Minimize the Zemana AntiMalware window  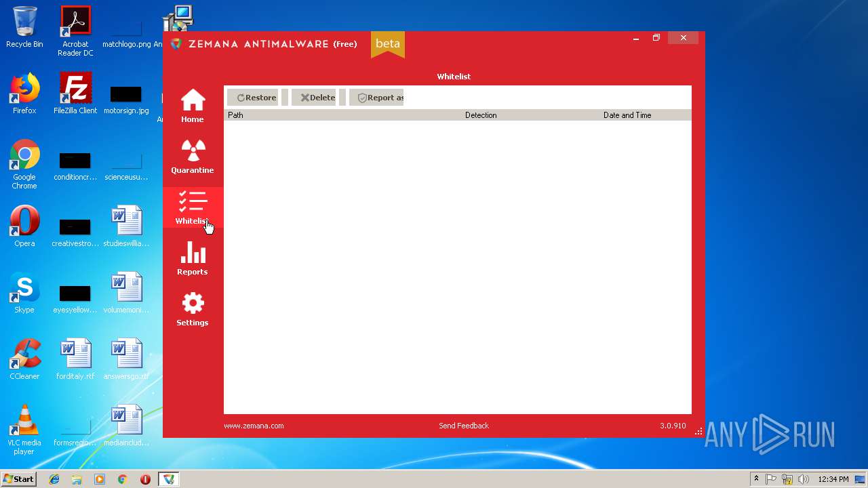[x=636, y=38]
